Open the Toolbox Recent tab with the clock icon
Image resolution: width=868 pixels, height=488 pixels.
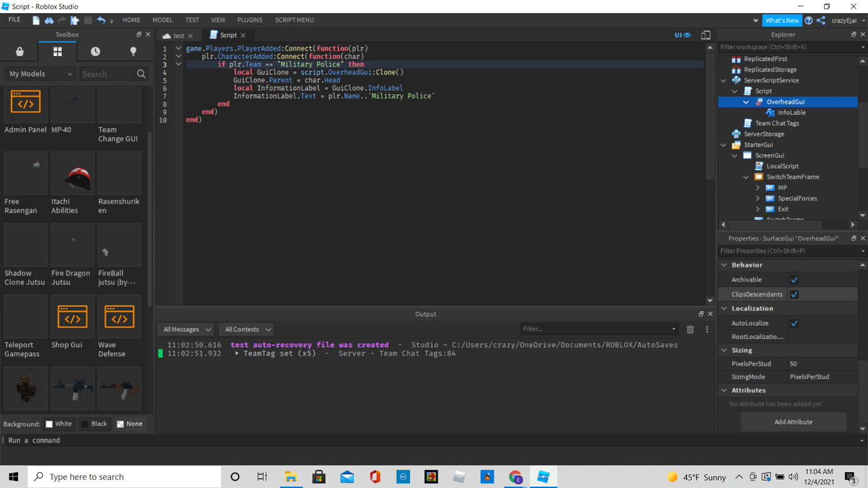[x=95, y=52]
